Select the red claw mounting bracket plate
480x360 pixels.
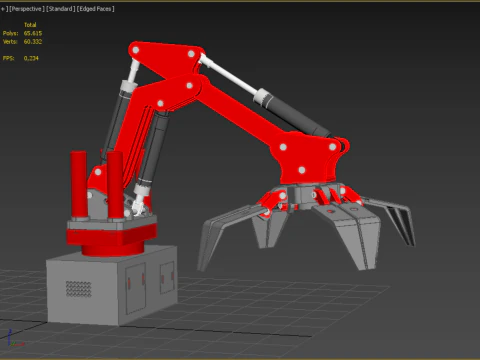point(308,157)
